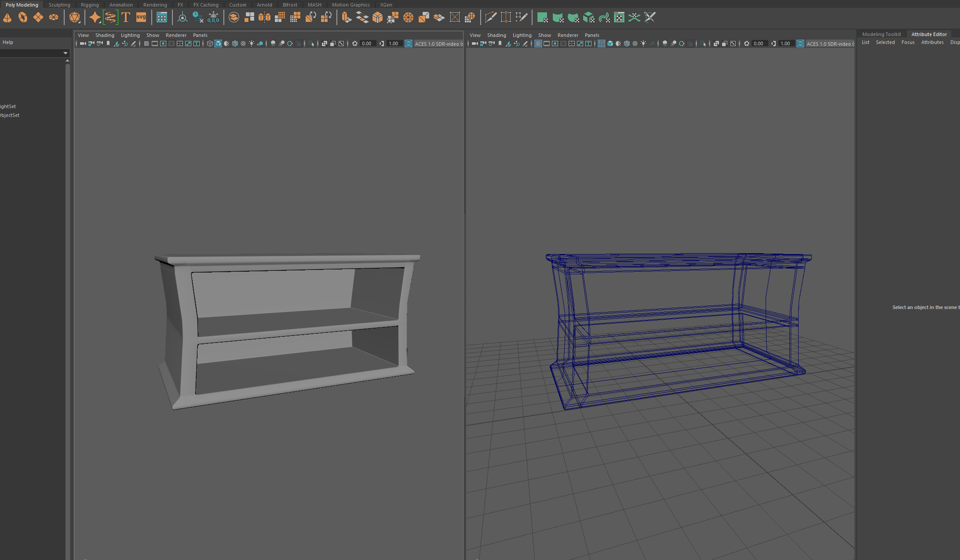Click the SVG import shelf icon

[141, 18]
